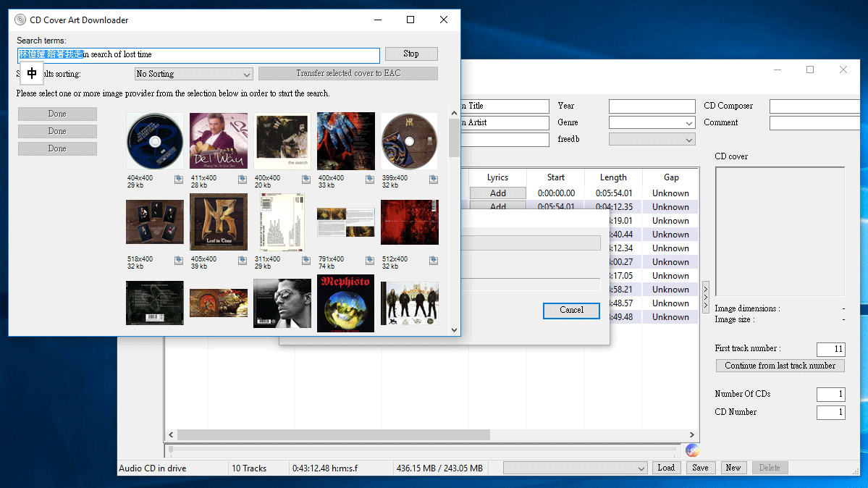Select the wide 791x400 cover thumbnail

346,222
